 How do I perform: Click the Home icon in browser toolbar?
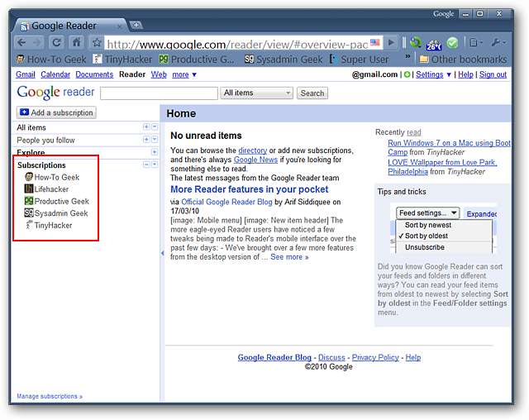tap(77, 42)
